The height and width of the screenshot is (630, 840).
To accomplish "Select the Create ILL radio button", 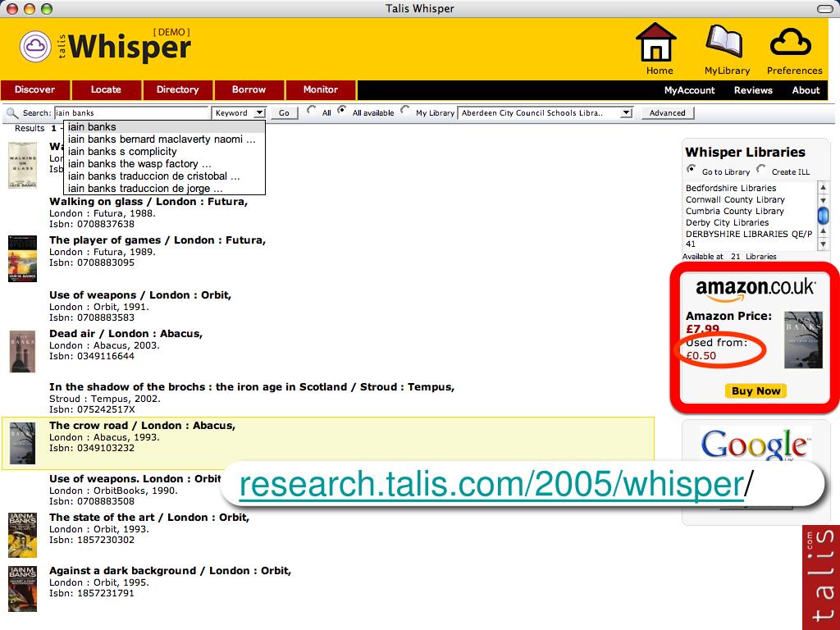I will click(x=761, y=169).
